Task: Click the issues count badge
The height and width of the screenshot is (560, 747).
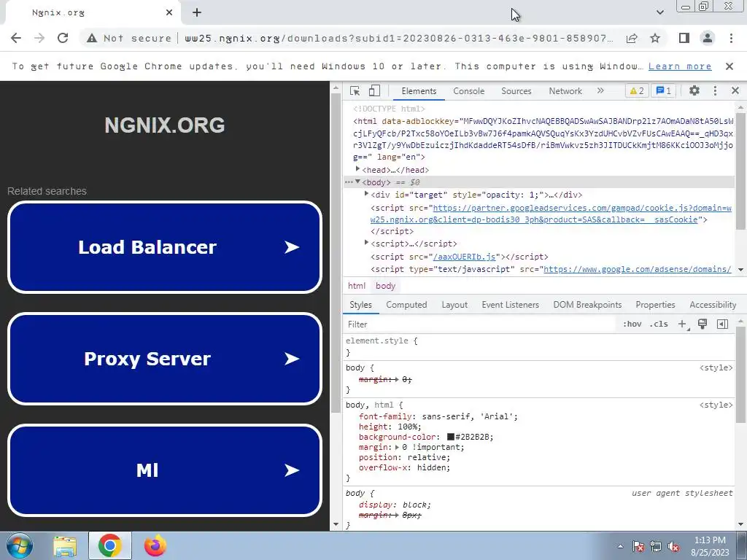Action: [664, 90]
